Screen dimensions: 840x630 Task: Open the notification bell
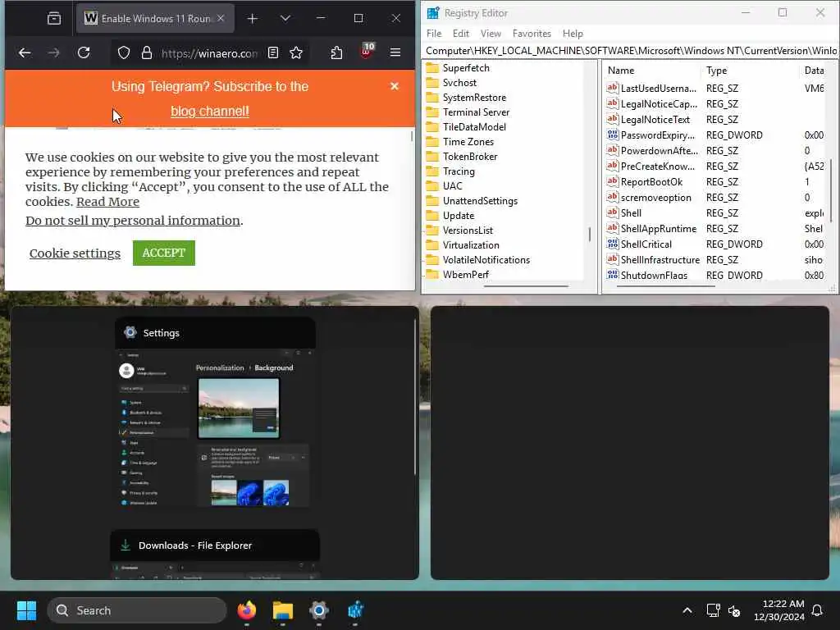(818, 610)
